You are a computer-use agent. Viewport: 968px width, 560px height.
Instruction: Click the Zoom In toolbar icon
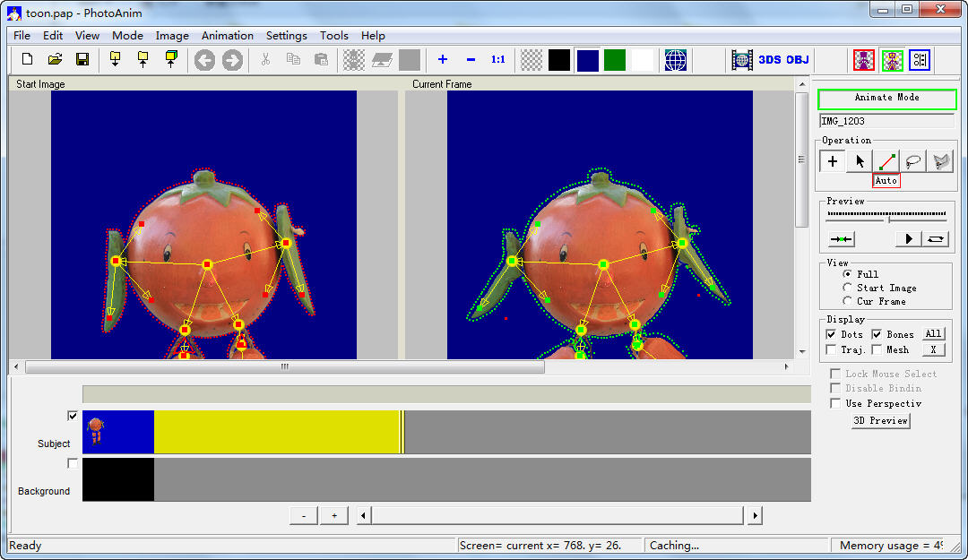[x=441, y=59]
